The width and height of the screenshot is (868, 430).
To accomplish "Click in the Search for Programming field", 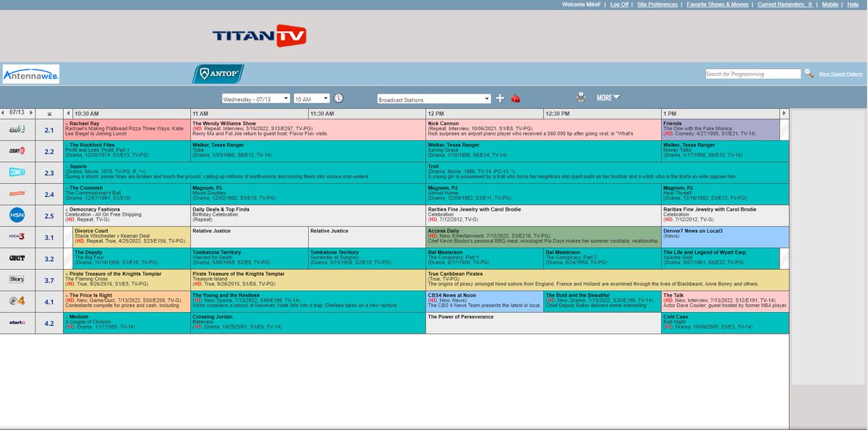I will [753, 74].
